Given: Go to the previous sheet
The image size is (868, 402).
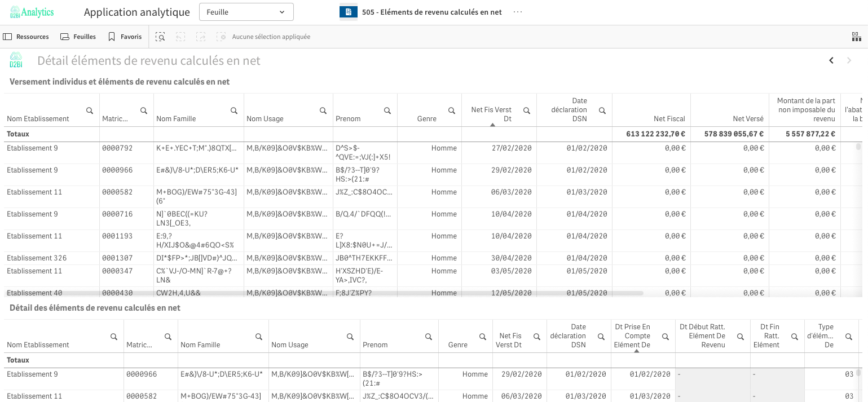Looking at the screenshot, I should (x=831, y=60).
